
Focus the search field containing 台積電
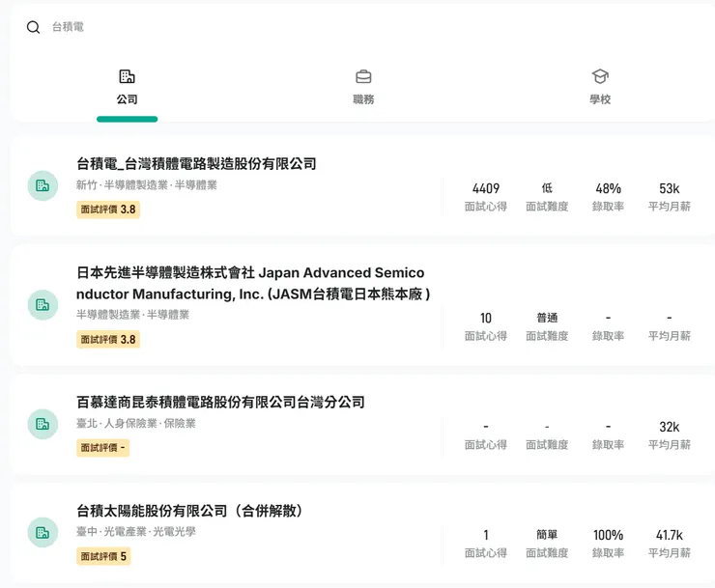point(365,27)
